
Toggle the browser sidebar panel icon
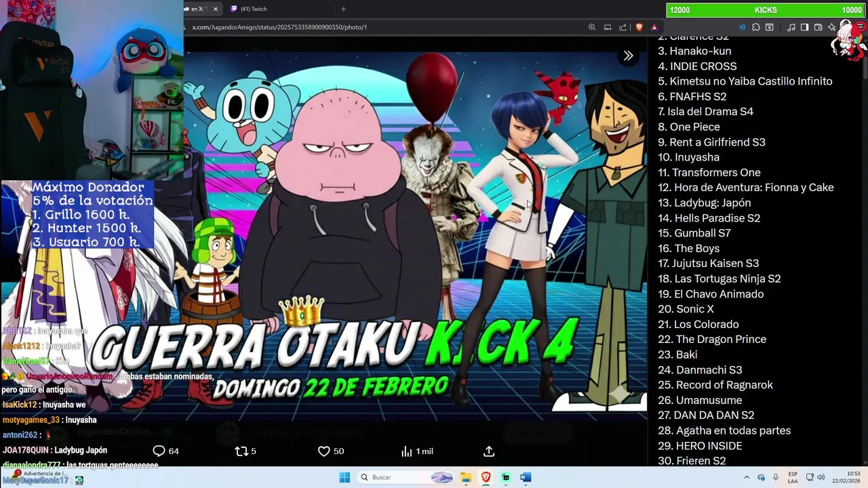(x=804, y=27)
